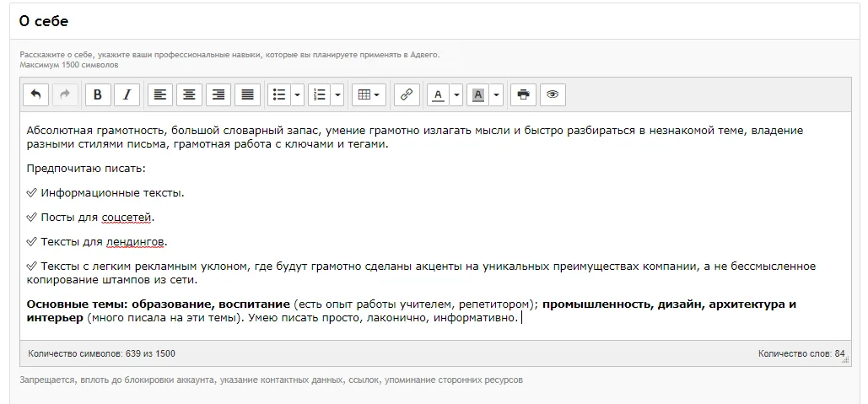Open bulleted list style dropdown

[x=298, y=94]
